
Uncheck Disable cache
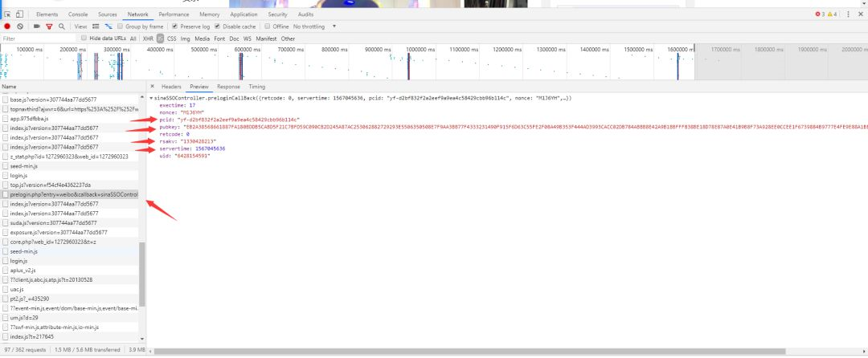tap(218, 26)
